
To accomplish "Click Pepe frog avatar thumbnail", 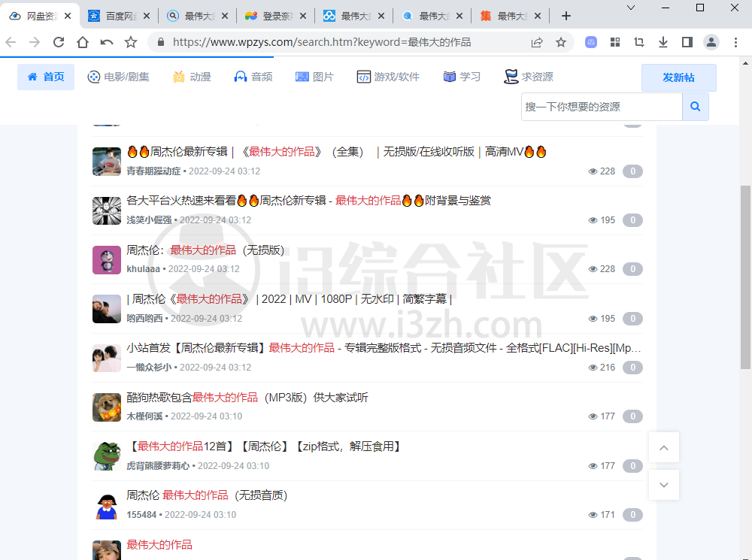I will (x=107, y=456).
